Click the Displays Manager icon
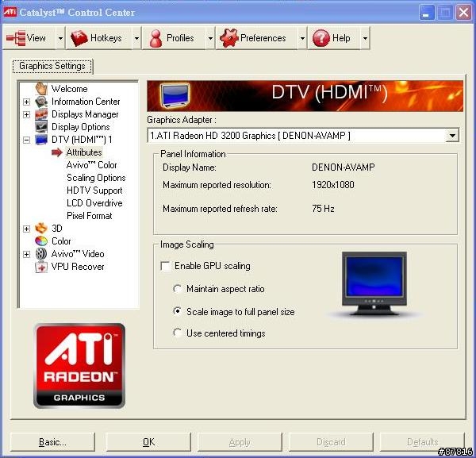The image size is (476, 458). [x=41, y=114]
